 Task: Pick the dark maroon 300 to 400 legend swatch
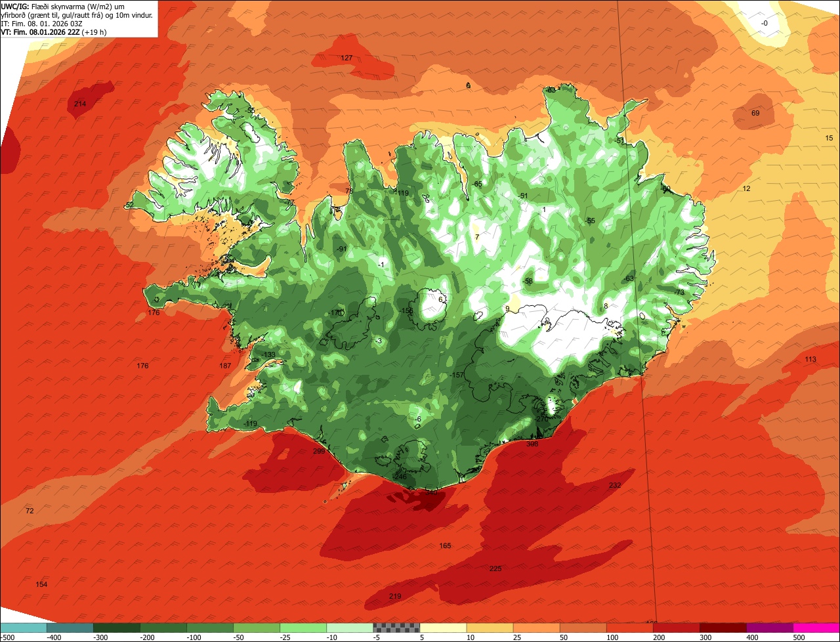[x=722, y=628]
